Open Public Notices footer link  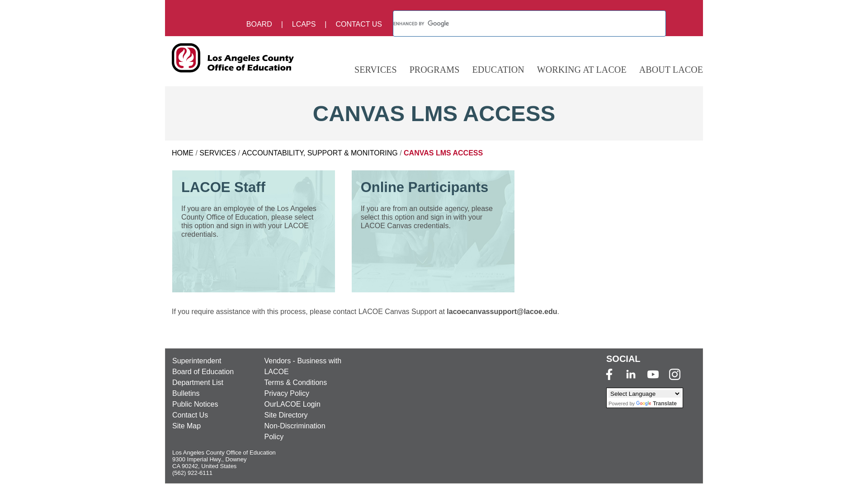pyautogui.click(x=195, y=404)
